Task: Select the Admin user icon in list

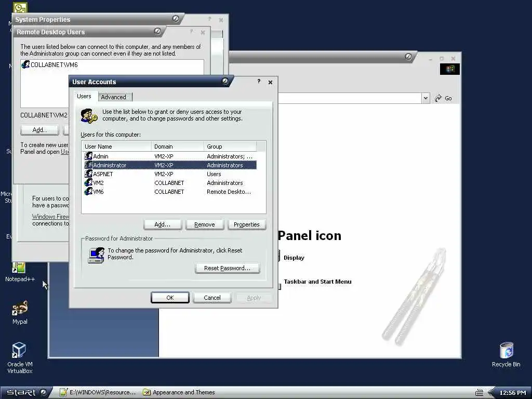Action: (x=88, y=156)
